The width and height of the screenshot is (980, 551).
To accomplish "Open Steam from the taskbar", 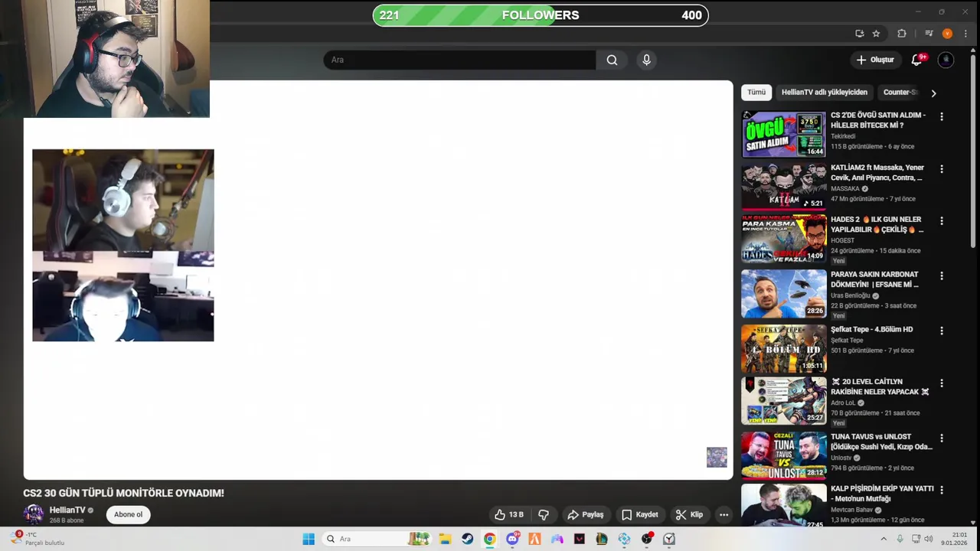I will tap(467, 539).
